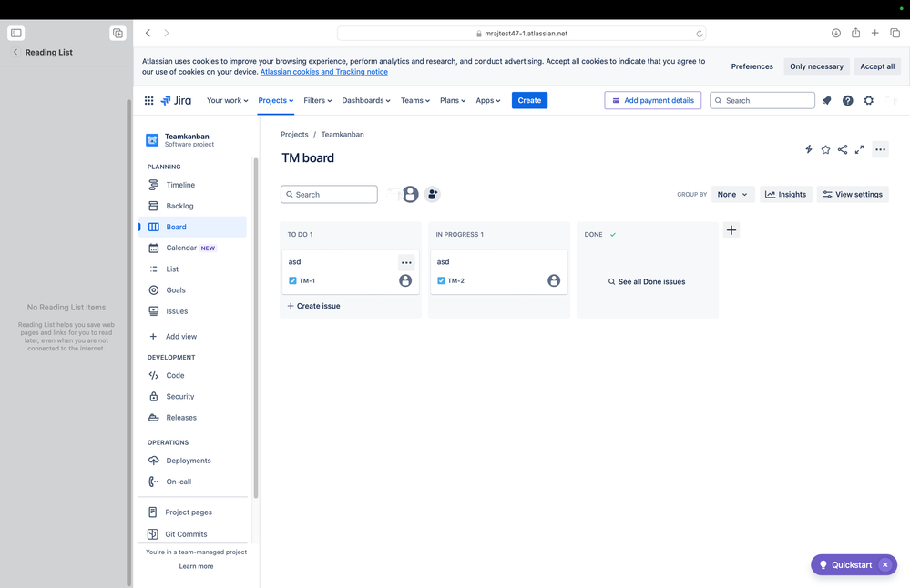Expand the Plans dropdown
The image size is (910, 588).
pyautogui.click(x=453, y=100)
